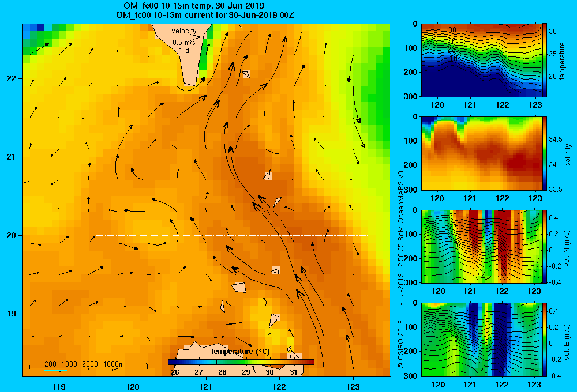
Task: Click the subtitle 'OM_fc00 10-15m current for 30-Jun-2019 00Z'
Action: pyautogui.click(x=205, y=15)
